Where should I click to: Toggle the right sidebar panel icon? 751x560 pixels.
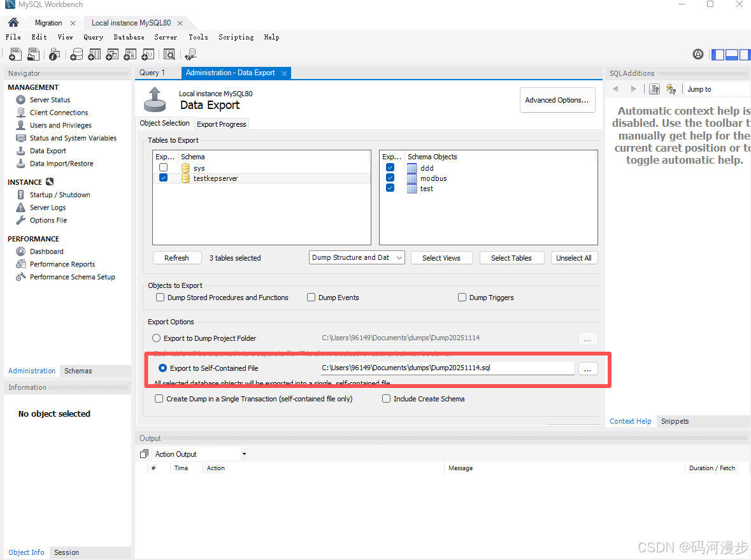click(x=745, y=55)
